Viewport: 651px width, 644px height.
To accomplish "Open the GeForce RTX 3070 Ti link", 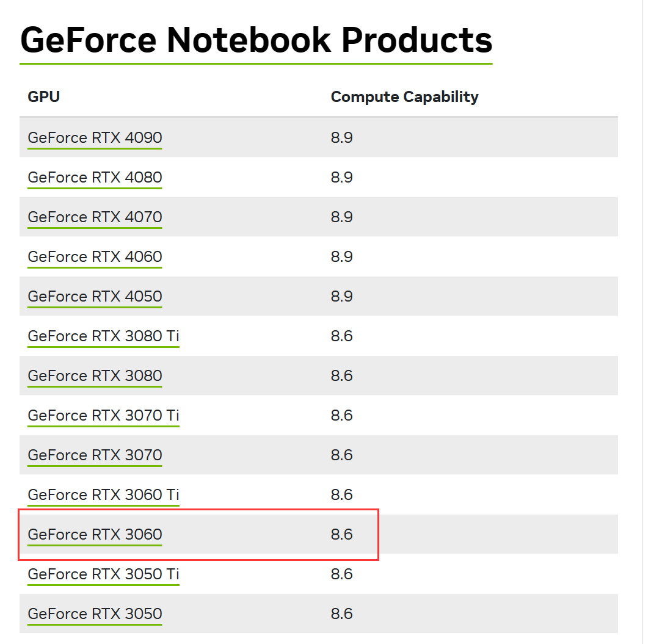I will click(103, 416).
